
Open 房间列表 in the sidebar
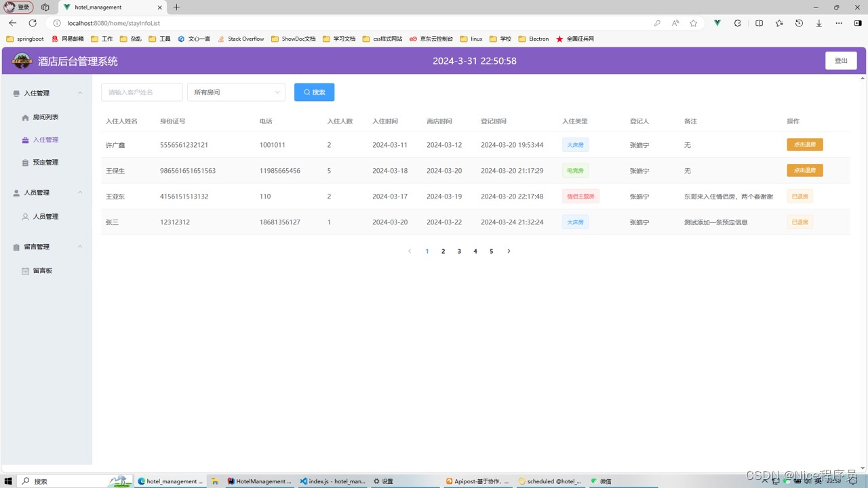click(46, 117)
